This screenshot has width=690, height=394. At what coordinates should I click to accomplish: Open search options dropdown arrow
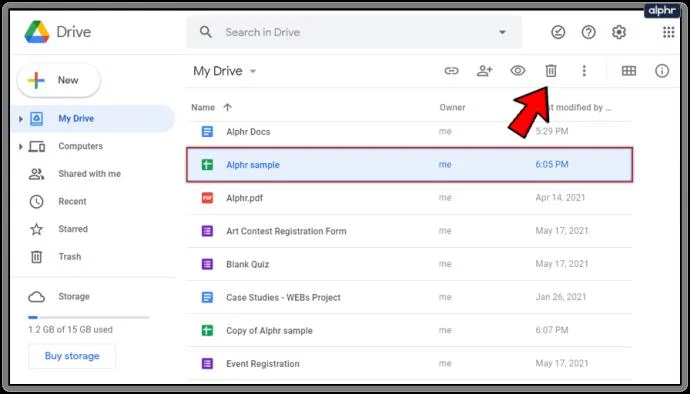tap(502, 32)
